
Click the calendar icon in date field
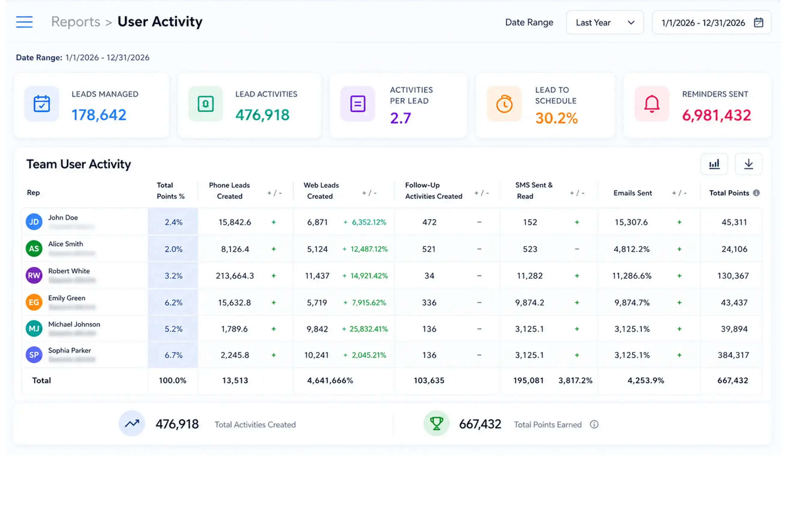pyautogui.click(x=759, y=23)
